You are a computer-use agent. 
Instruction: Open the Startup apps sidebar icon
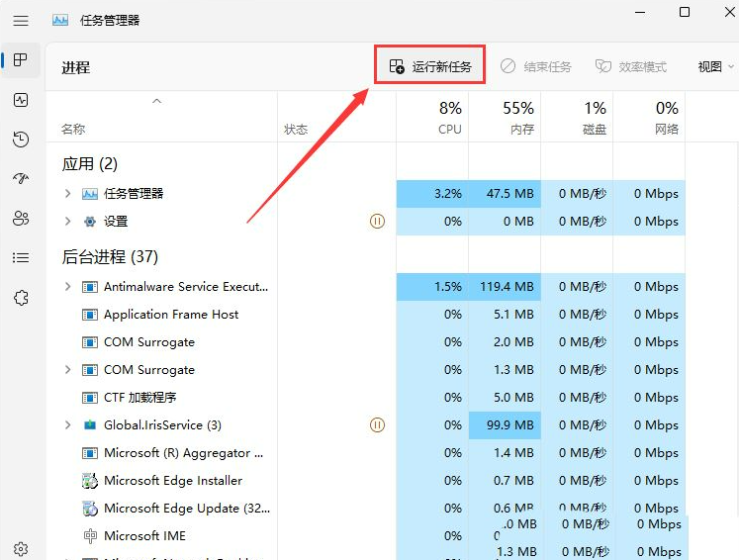tap(20, 178)
